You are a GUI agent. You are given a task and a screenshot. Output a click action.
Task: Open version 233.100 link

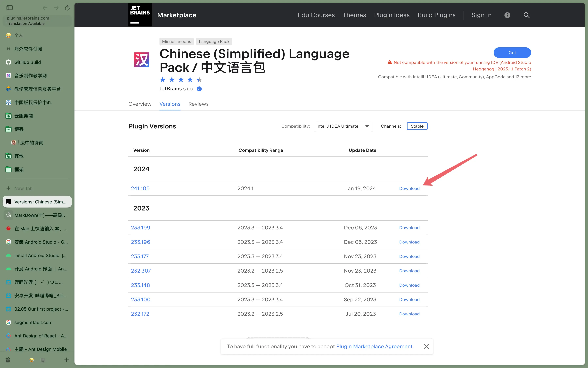pos(141,299)
